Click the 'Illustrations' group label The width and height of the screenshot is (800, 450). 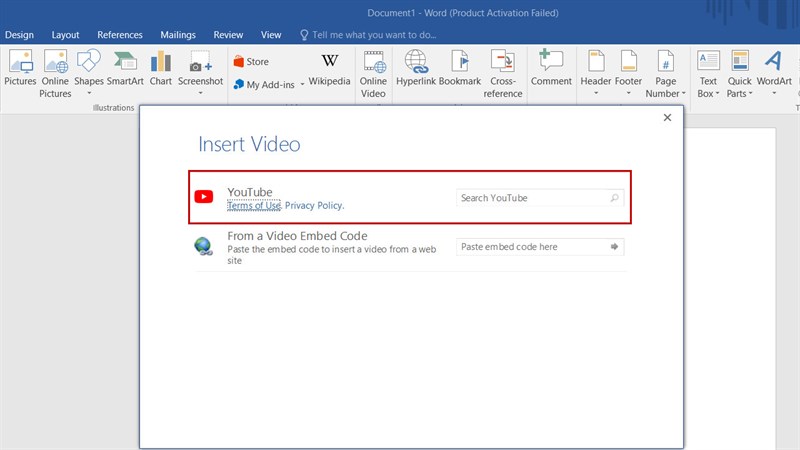[113, 108]
